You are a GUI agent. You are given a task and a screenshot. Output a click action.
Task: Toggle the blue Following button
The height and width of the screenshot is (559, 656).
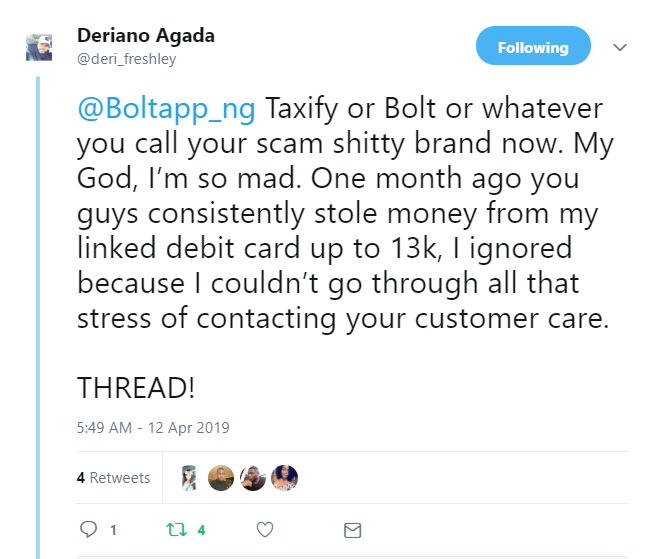[x=532, y=47]
